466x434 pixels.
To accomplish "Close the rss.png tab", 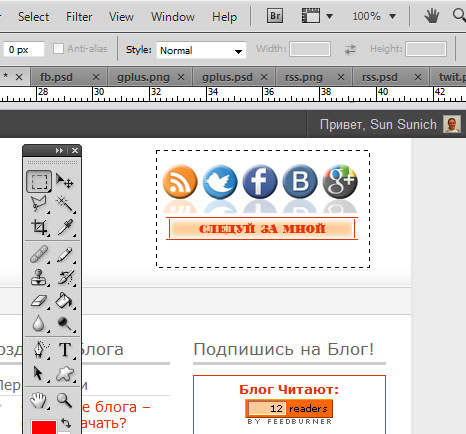I will click(x=341, y=77).
